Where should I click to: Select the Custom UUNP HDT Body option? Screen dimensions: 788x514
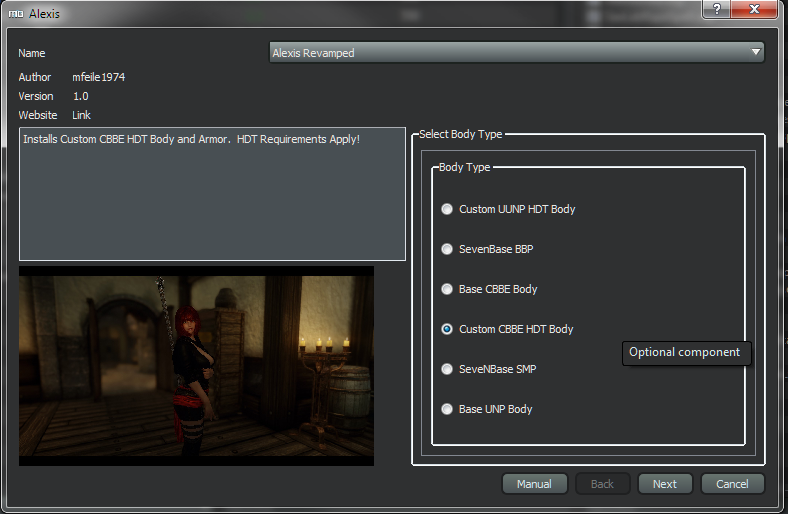[x=447, y=210]
